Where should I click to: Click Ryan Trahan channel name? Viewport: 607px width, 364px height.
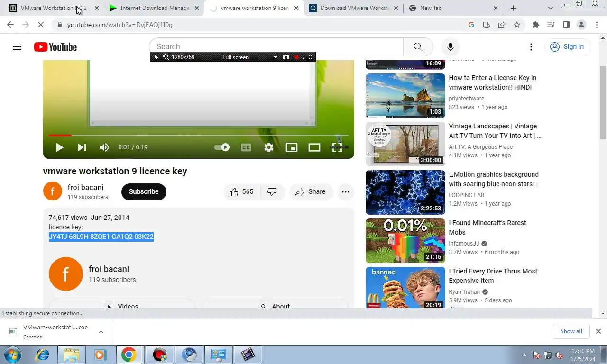[x=464, y=292]
